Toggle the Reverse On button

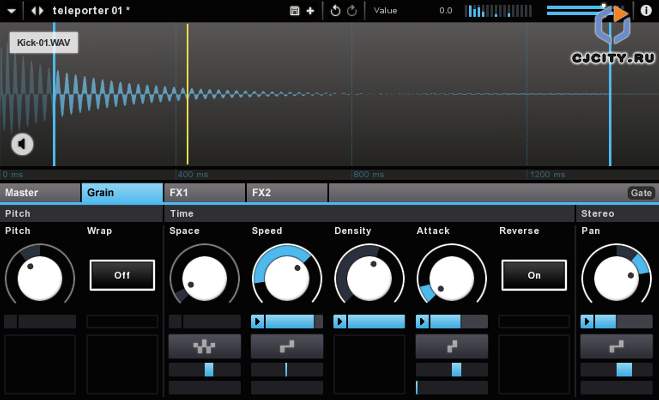[x=533, y=274]
